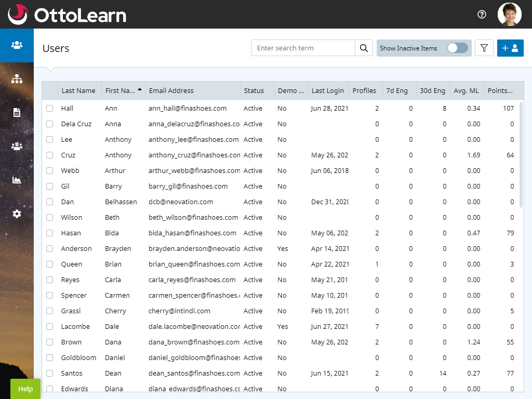Sort by Demo column header
The image size is (532, 399).
(291, 90)
